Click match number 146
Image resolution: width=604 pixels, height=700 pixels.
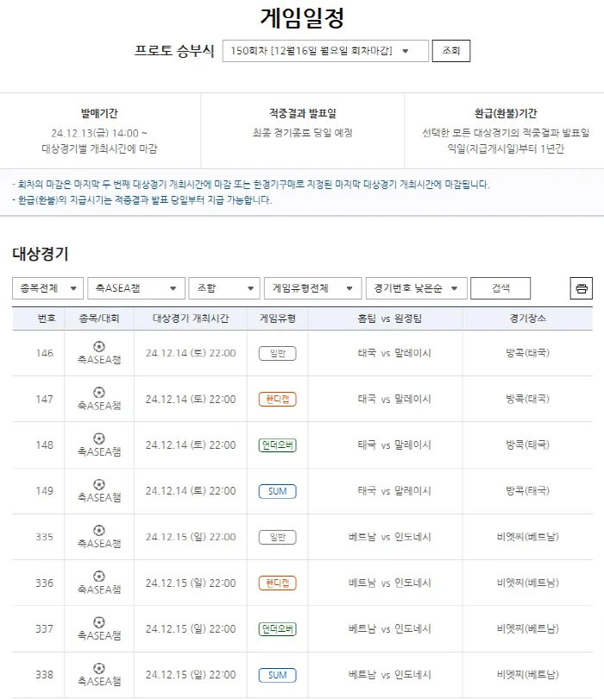[45, 353]
